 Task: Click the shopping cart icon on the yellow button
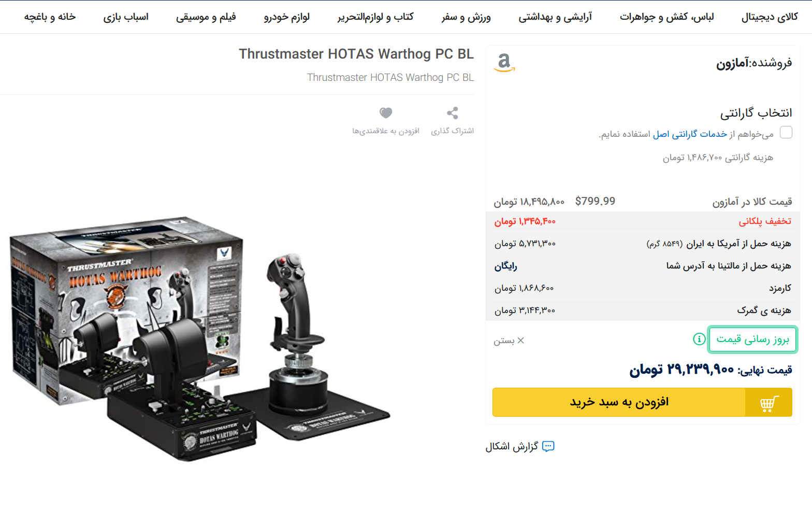[x=769, y=403]
